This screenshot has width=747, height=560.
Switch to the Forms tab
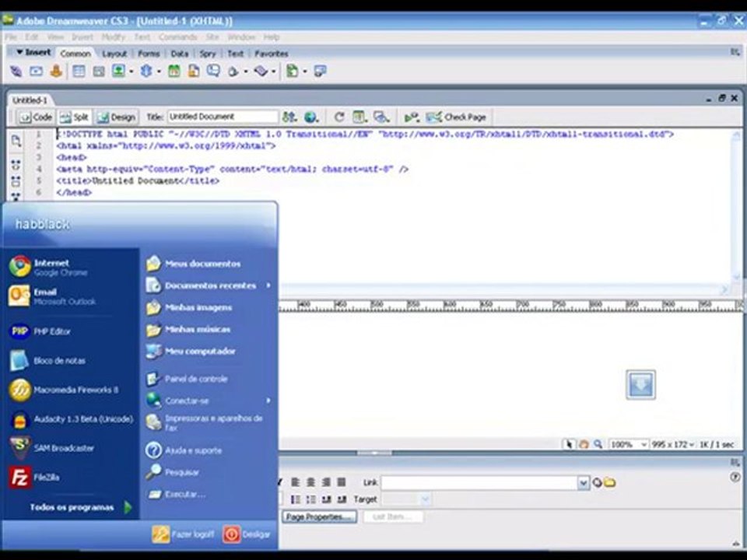coord(149,54)
